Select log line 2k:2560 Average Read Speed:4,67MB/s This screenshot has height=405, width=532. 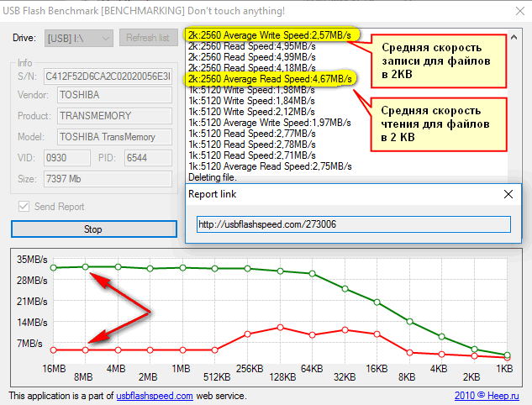point(270,79)
